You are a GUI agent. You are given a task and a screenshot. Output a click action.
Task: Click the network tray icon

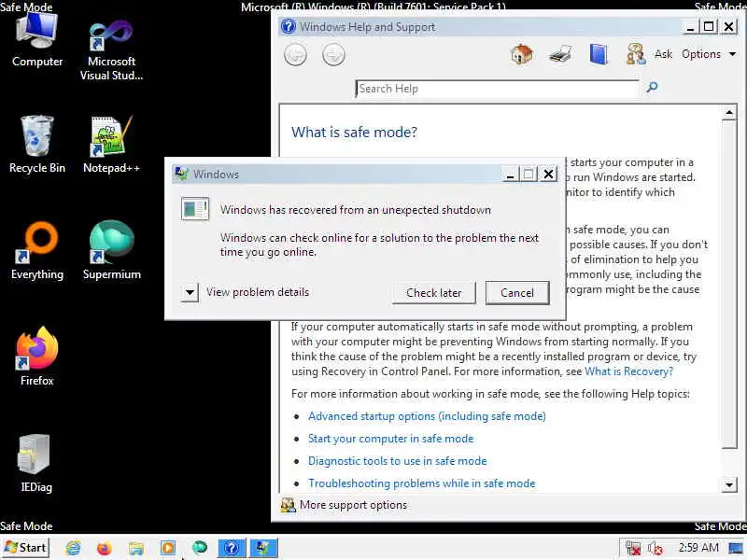(633, 548)
